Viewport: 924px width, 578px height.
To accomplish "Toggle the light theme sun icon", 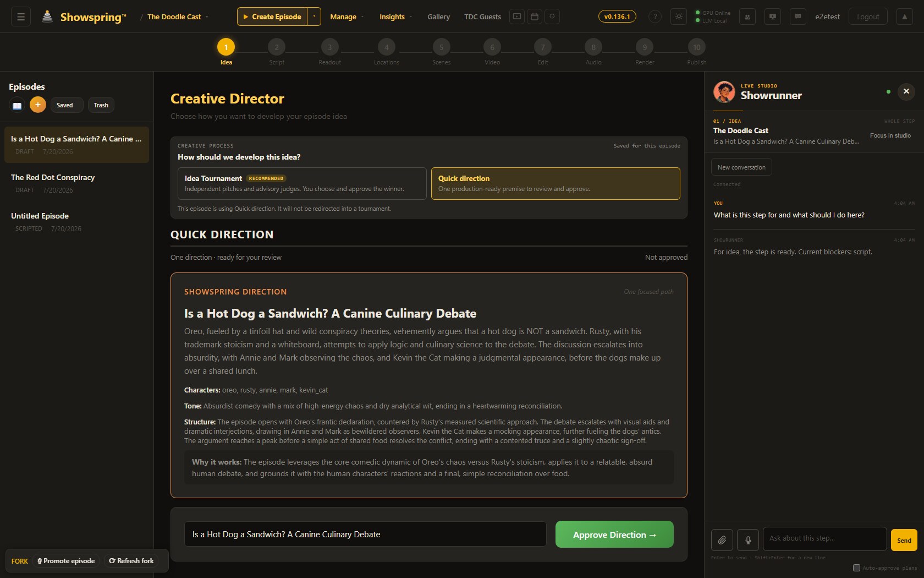I will [679, 17].
